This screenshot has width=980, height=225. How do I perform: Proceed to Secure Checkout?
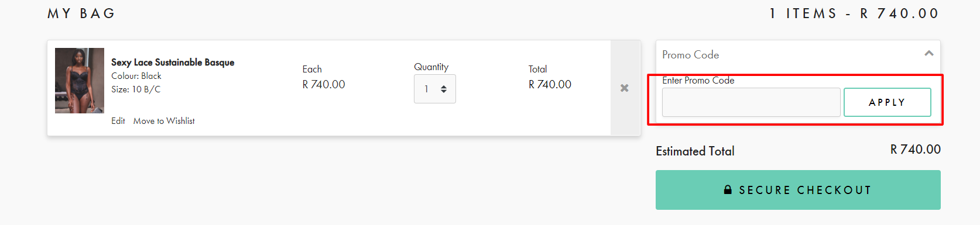point(798,190)
